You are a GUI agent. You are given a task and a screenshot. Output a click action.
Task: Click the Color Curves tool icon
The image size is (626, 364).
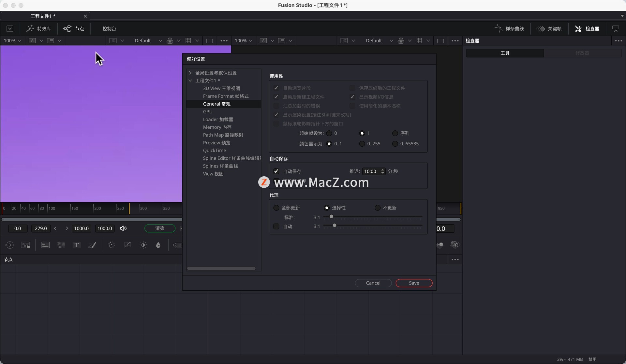tap(127, 245)
